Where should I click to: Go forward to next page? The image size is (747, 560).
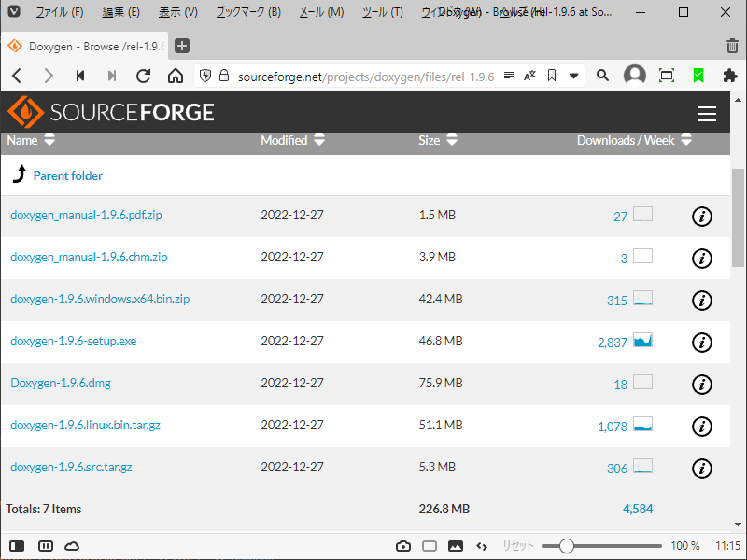coord(49,76)
